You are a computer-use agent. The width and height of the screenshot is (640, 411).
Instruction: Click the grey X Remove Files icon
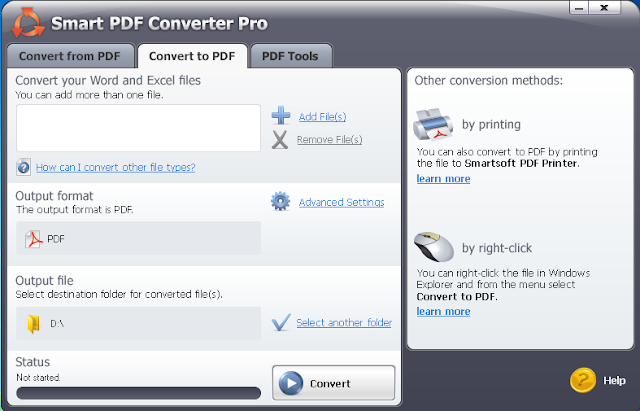[280, 140]
